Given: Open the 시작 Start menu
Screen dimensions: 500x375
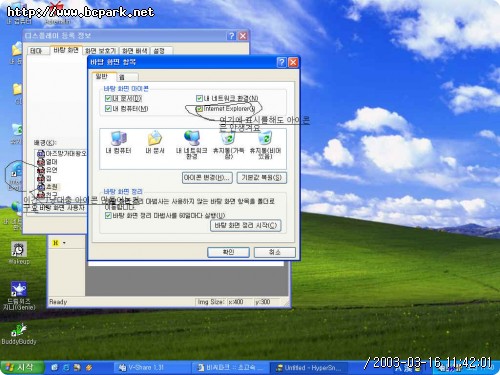Looking at the screenshot, I should 22,367.
